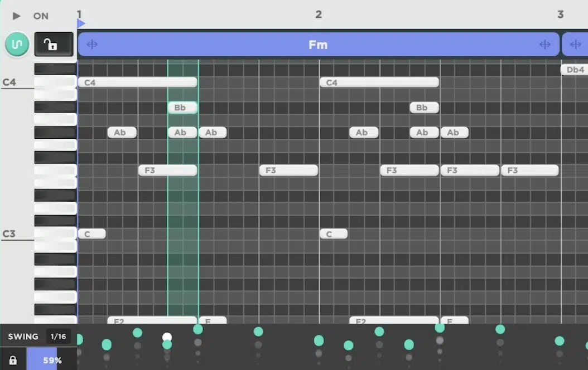Viewport: 588px width, 370px height.
Task: Select the last F3 note before bar 3
Action: pos(530,171)
